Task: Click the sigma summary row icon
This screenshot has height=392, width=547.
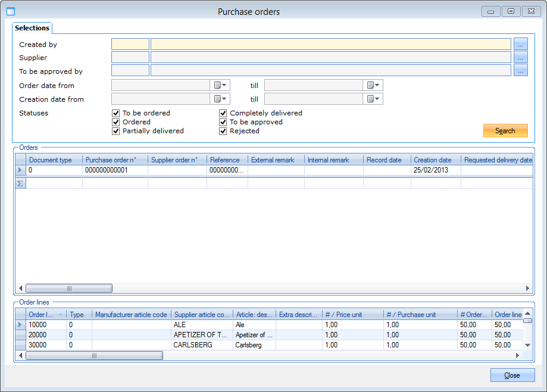Action: [x=20, y=183]
